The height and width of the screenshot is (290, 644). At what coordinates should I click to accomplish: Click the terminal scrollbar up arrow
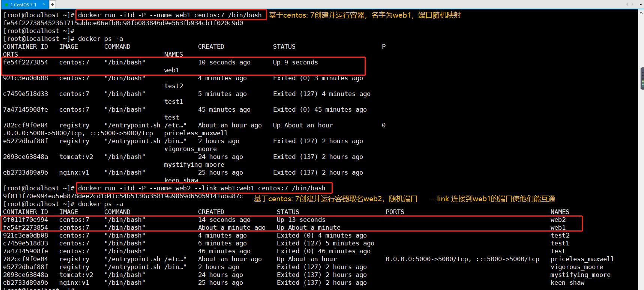pyautogui.click(x=641, y=12)
